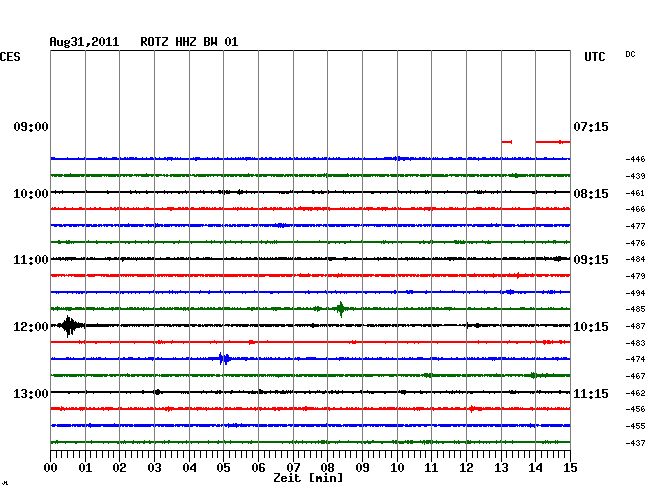Select the DC value -485
This screenshot has width=650, height=494.
(x=635, y=309)
